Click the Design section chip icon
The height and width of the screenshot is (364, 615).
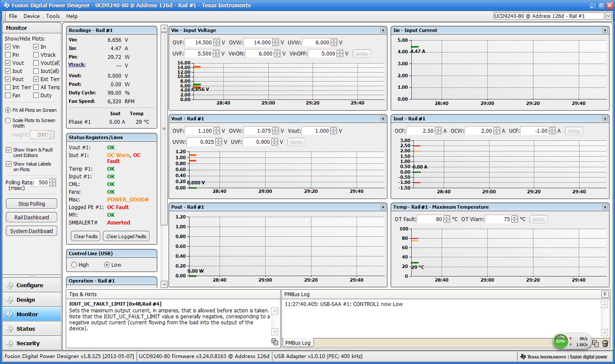coord(9,300)
